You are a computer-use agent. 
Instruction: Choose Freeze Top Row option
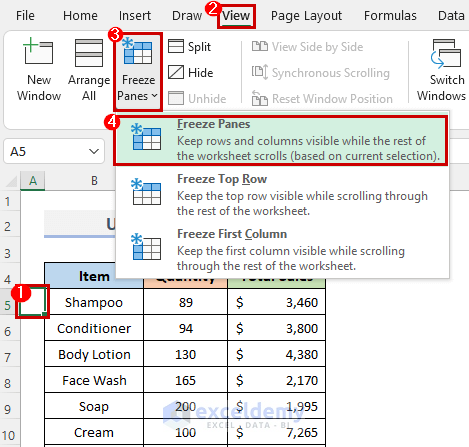pos(283,195)
